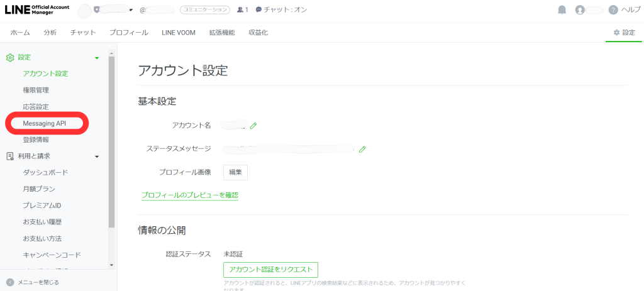This screenshot has width=644, height=291.
Task: Click sidebar scrollbar down arrow
Action: [x=112, y=265]
